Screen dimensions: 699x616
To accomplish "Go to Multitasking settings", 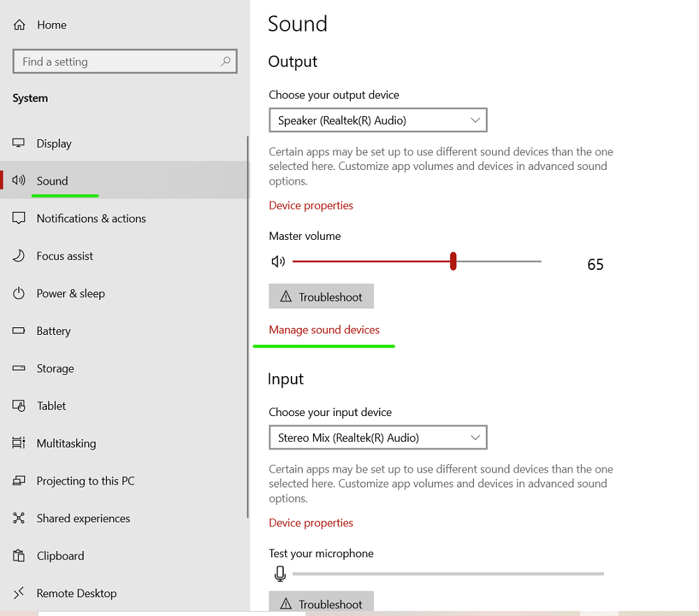I will click(66, 443).
